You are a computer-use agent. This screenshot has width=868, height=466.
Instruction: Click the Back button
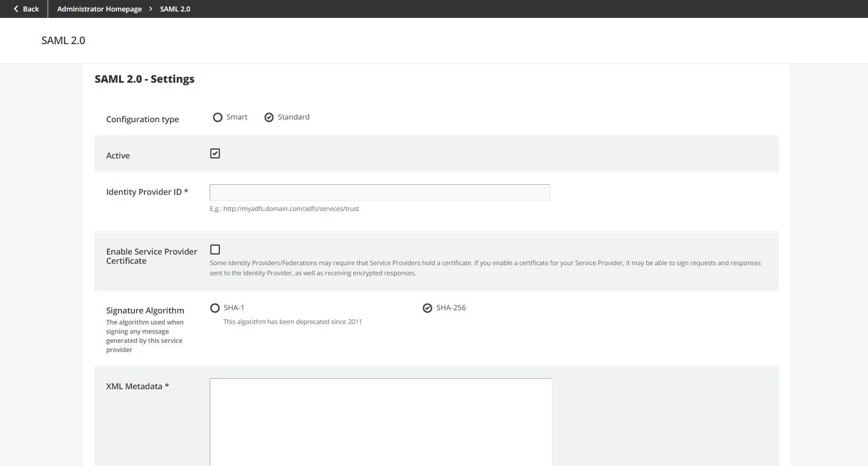[x=25, y=9]
